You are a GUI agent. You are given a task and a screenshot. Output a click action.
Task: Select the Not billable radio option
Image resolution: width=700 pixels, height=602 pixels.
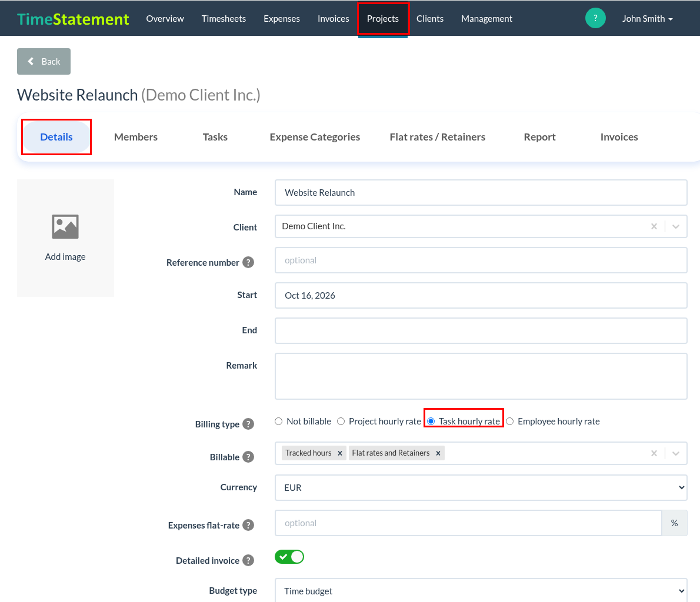click(279, 422)
